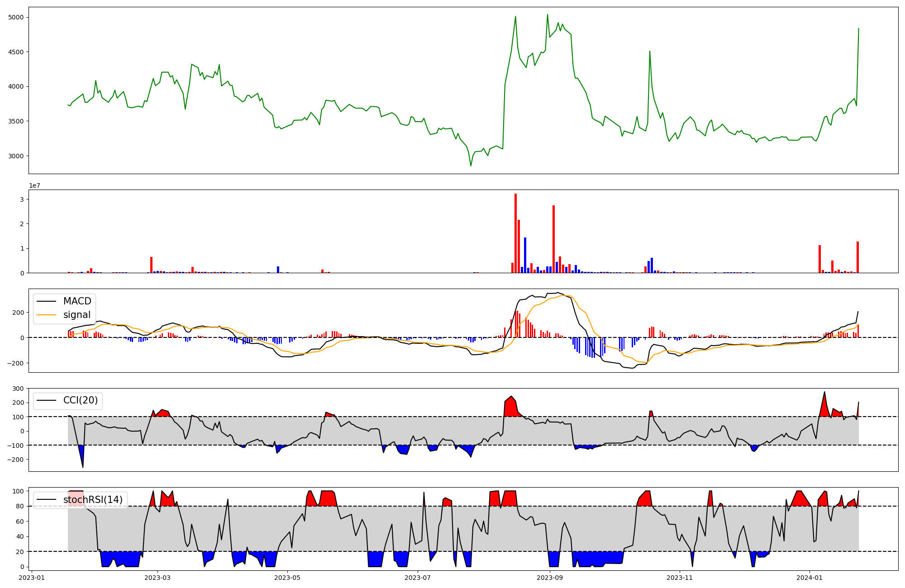Viewport: 905px width, 588px height.
Task: Click the 5000 price axis label
Action: tap(16, 18)
